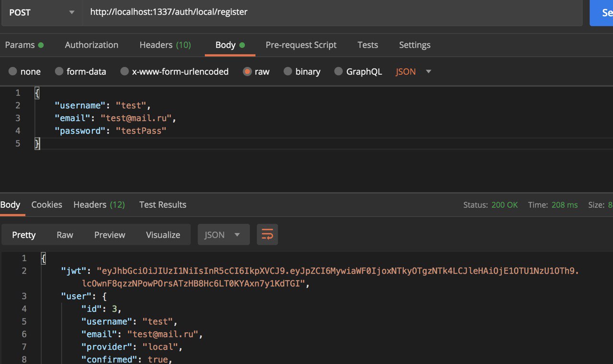
Task: Open the response Cookies tab
Action: [x=47, y=205]
